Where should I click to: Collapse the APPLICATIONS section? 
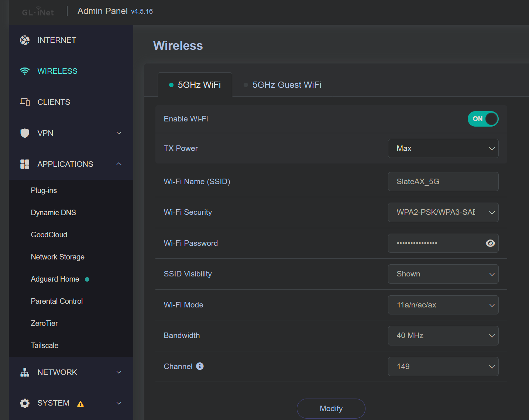pyautogui.click(x=118, y=164)
